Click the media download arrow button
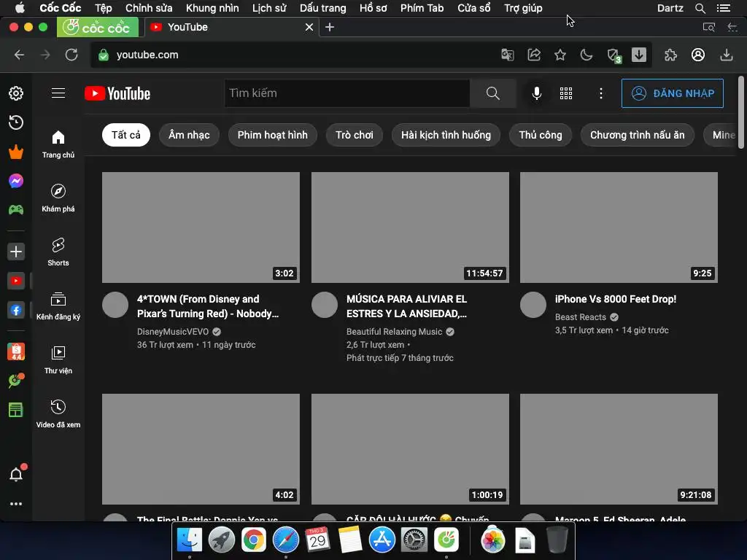The height and width of the screenshot is (560, 747). tap(639, 55)
